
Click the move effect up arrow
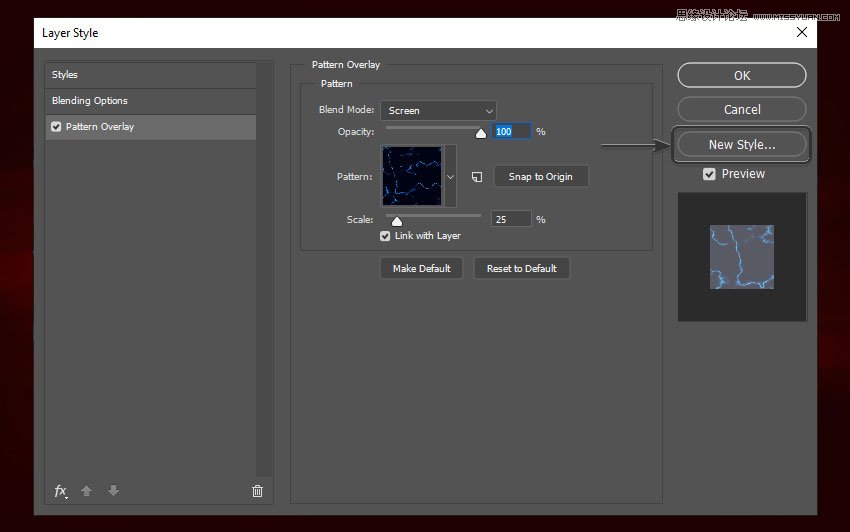[x=87, y=491]
